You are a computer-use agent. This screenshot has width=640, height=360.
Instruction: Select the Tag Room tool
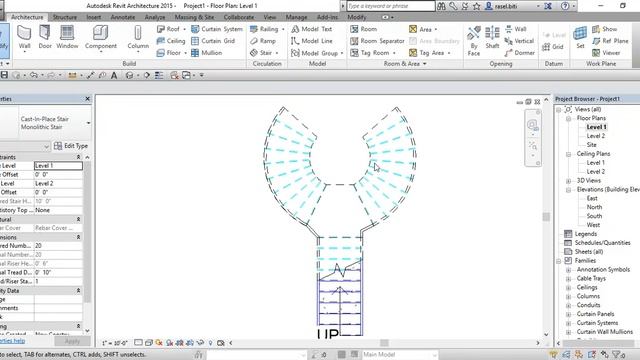click(x=370, y=53)
